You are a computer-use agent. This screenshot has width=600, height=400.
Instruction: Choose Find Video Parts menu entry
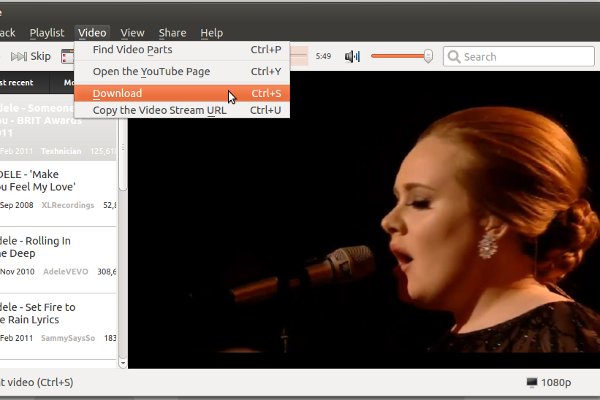coord(182,50)
